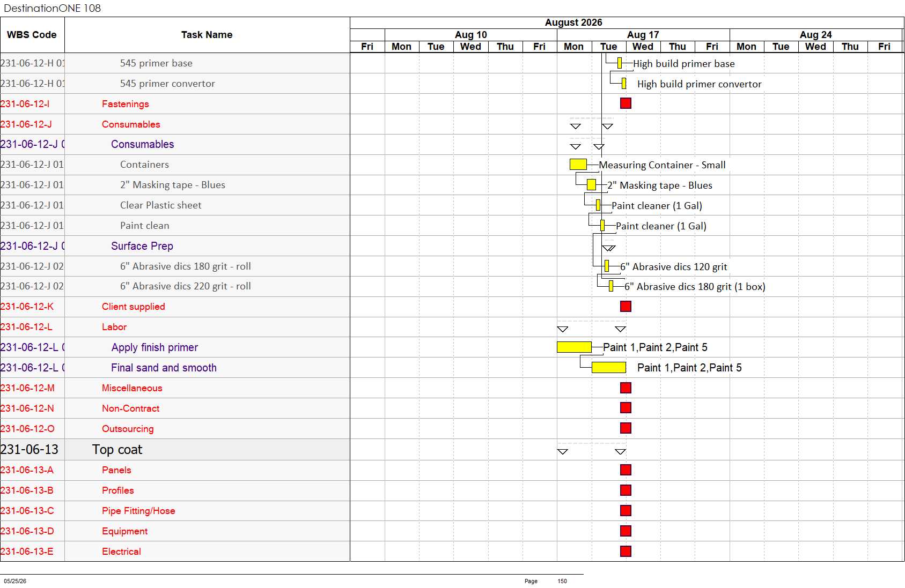Select the Surface Prep task name
Image resolution: width=905 pixels, height=588 pixels.
[142, 246]
